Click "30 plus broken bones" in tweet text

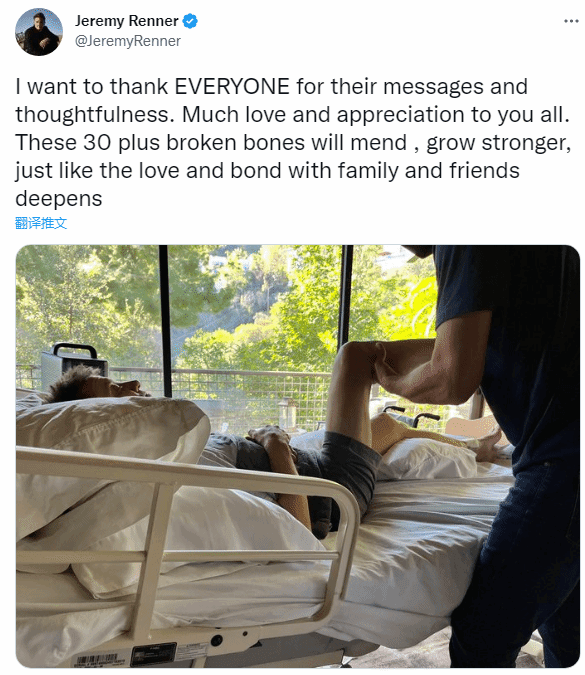[194, 142]
